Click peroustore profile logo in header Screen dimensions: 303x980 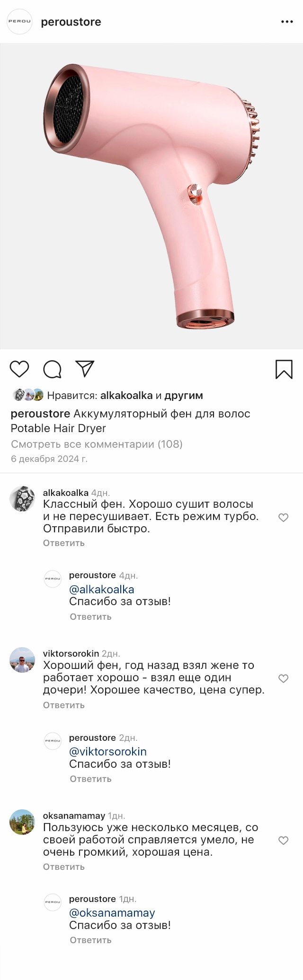tap(19, 22)
